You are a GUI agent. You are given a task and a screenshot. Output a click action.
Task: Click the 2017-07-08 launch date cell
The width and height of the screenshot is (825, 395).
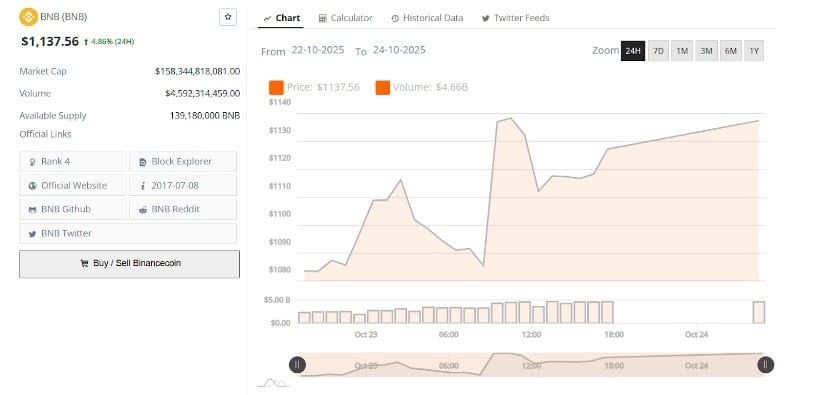click(183, 185)
